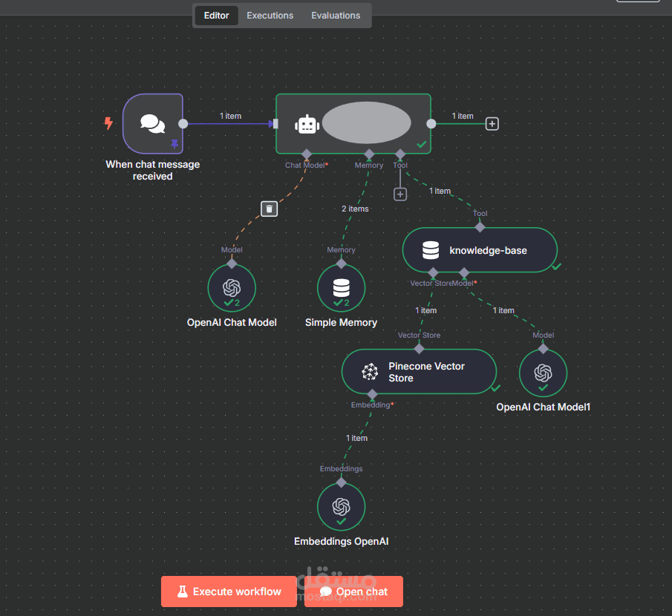Select the OpenAI Chat Model node icon
The width and height of the screenshot is (672, 616).
232,288
